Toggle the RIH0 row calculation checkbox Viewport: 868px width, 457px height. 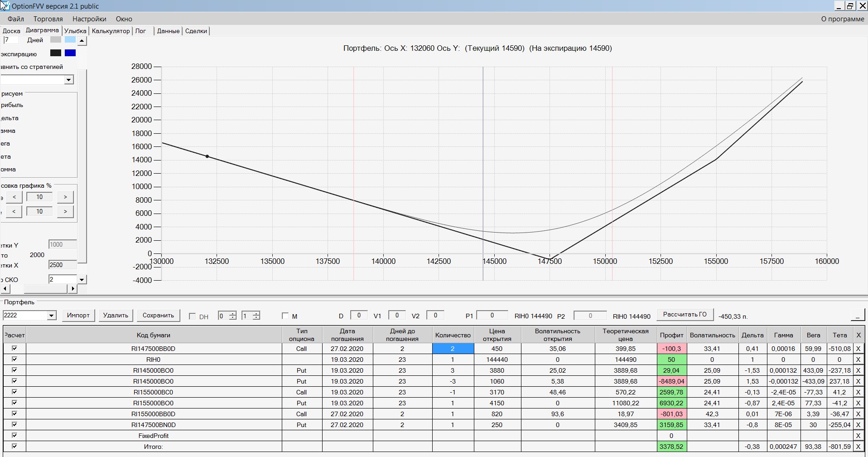click(14, 359)
